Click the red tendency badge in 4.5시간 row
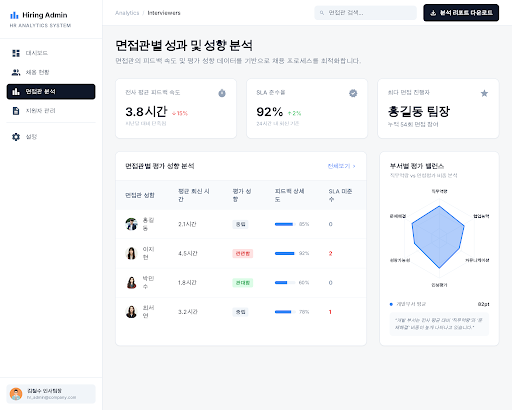The image size is (512, 410). [x=243, y=253]
